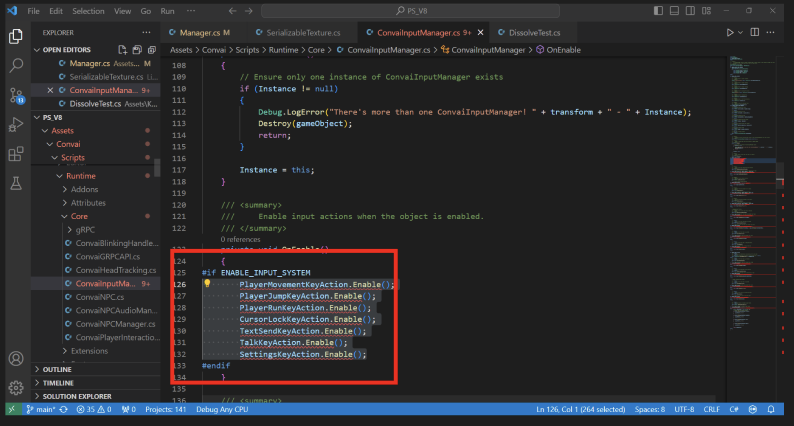Expand the Extensions folder
Image resolution: width=794 pixels, height=426 pixels.
point(65,351)
